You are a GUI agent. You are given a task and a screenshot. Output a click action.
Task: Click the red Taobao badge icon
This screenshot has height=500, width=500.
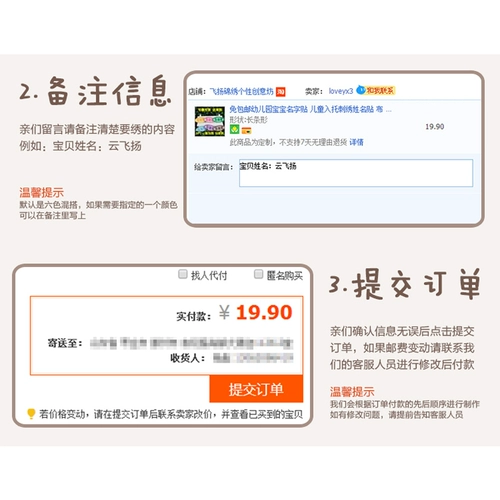tap(281, 92)
